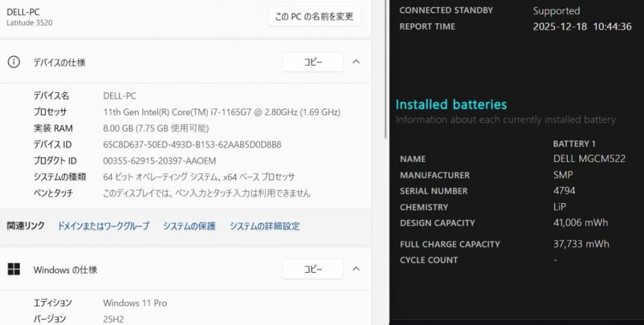This screenshot has width=644, height=325.
Task: Click the デバイスの仕様 section header
Action: tap(59, 63)
